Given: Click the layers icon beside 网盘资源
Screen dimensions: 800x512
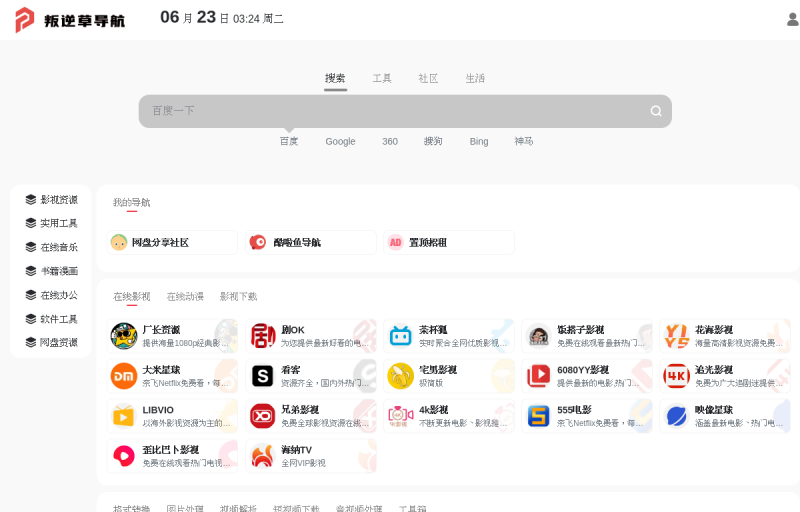Looking at the screenshot, I should pos(31,342).
